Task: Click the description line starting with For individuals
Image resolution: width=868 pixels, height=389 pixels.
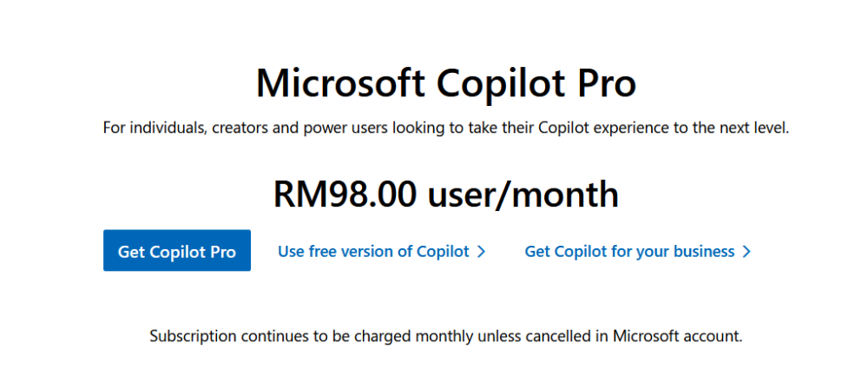Action: (x=446, y=129)
